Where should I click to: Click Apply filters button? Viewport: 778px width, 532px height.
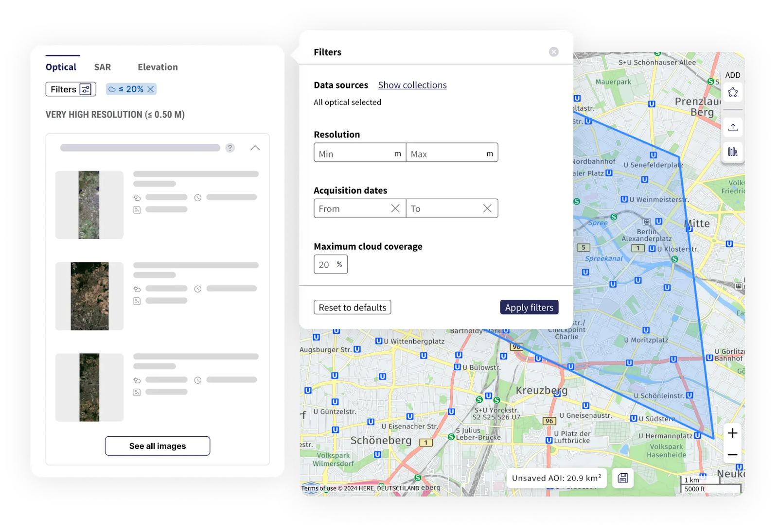click(529, 308)
